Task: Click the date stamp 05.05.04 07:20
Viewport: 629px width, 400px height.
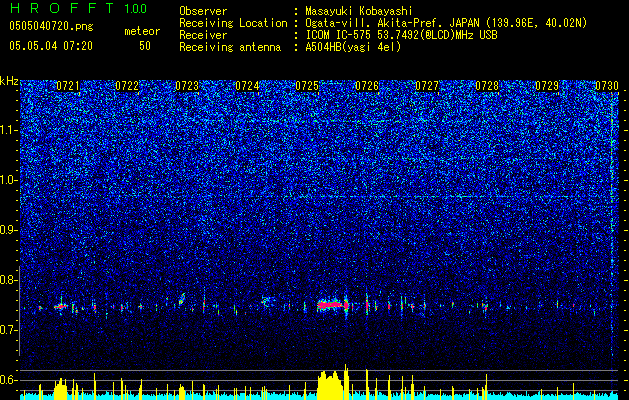Action: tap(51, 46)
